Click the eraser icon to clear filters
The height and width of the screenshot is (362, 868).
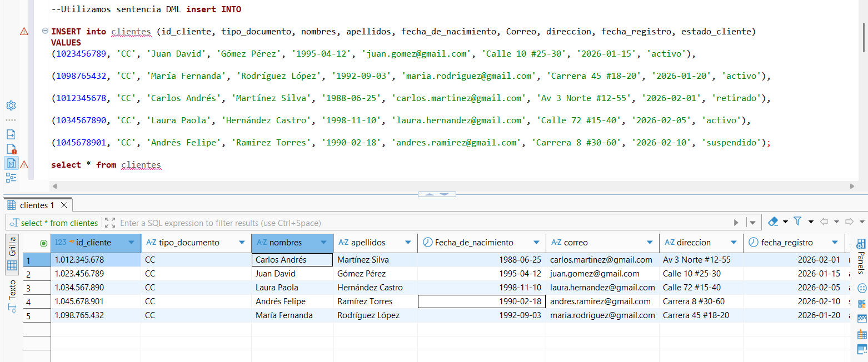click(773, 222)
